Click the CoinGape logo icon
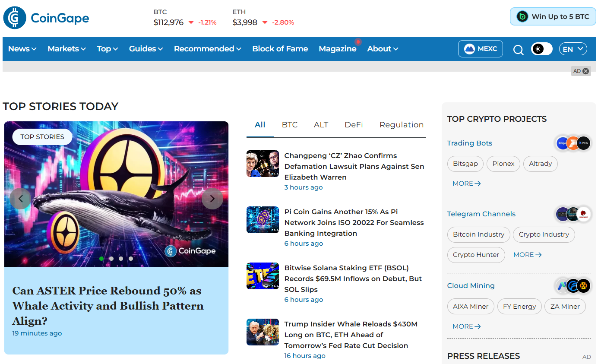Viewport: 601px width, 364px height. tap(15, 18)
